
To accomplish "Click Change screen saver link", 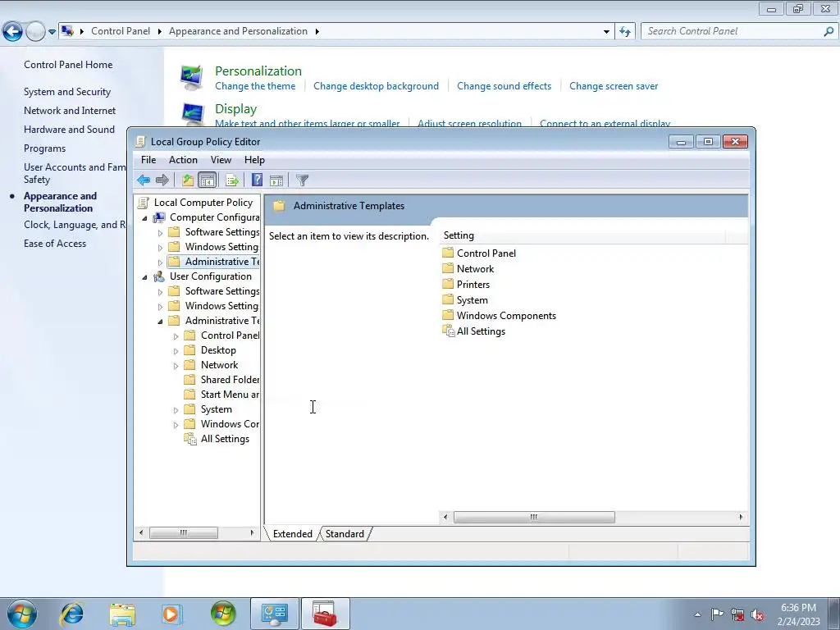I will click(x=614, y=86).
